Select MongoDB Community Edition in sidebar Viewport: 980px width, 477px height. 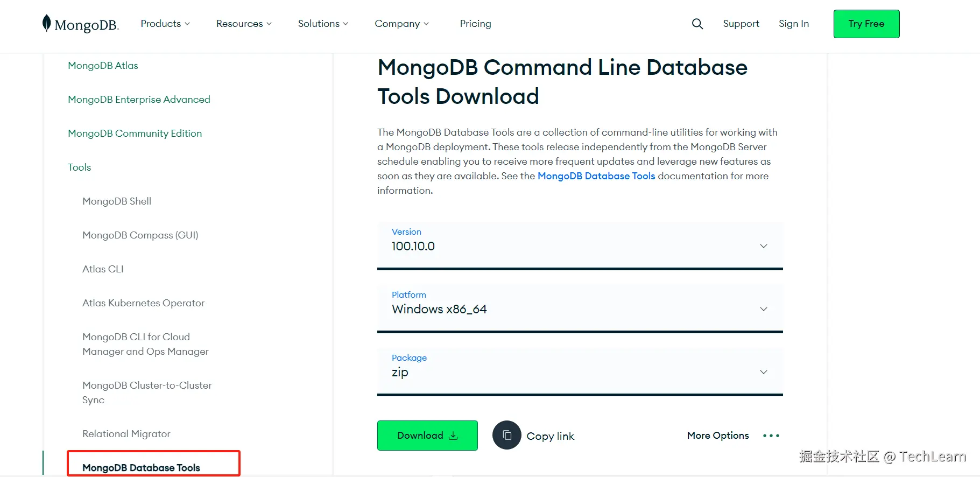click(x=135, y=134)
